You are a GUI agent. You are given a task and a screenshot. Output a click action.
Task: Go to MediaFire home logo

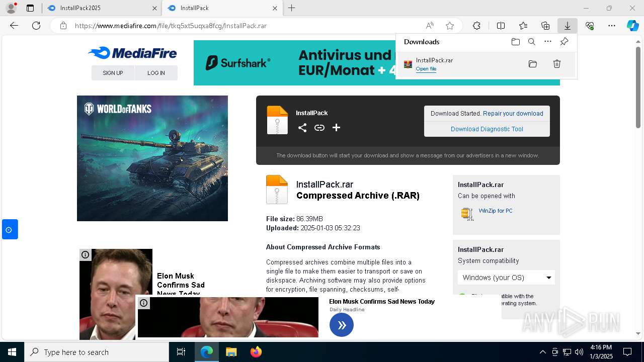[x=132, y=53]
